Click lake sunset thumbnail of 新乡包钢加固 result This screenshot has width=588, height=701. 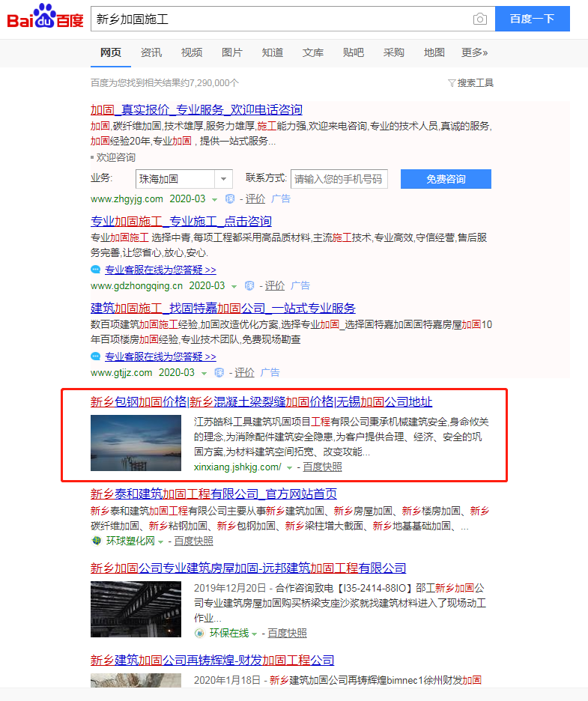(136, 443)
